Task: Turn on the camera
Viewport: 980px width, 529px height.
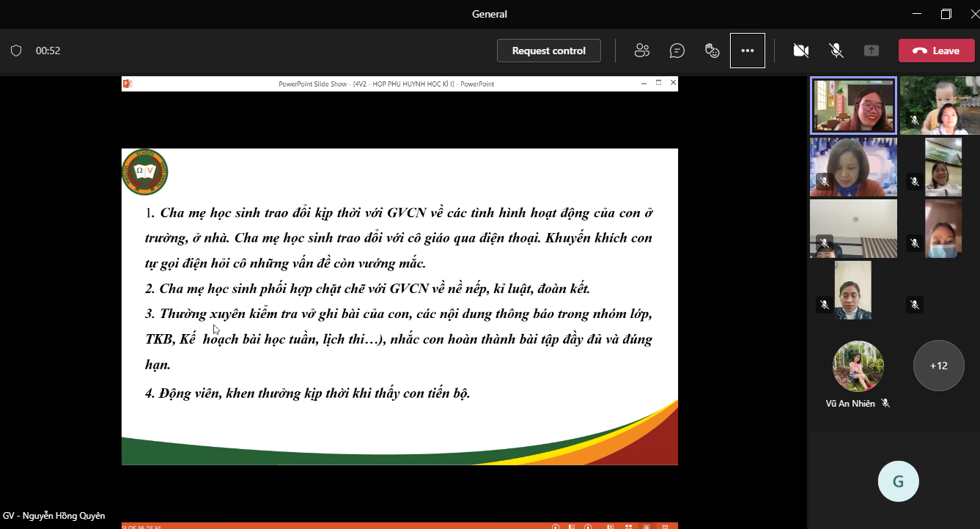Action: point(800,51)
